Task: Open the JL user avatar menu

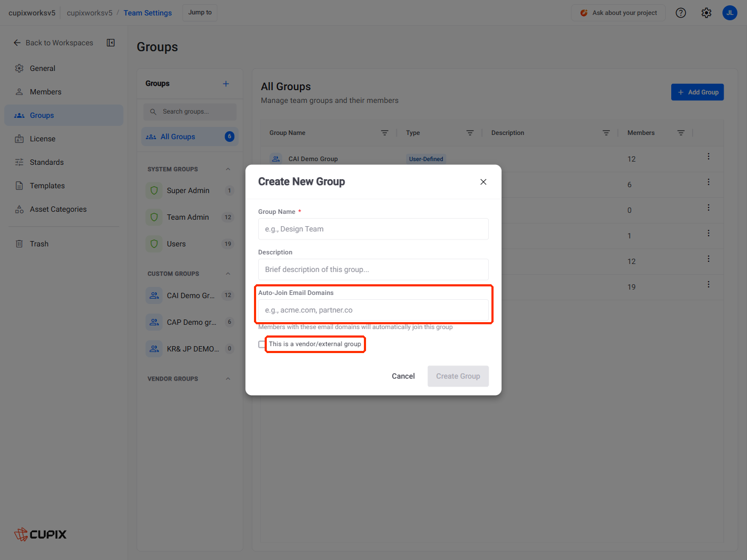Action: [730, 13]
